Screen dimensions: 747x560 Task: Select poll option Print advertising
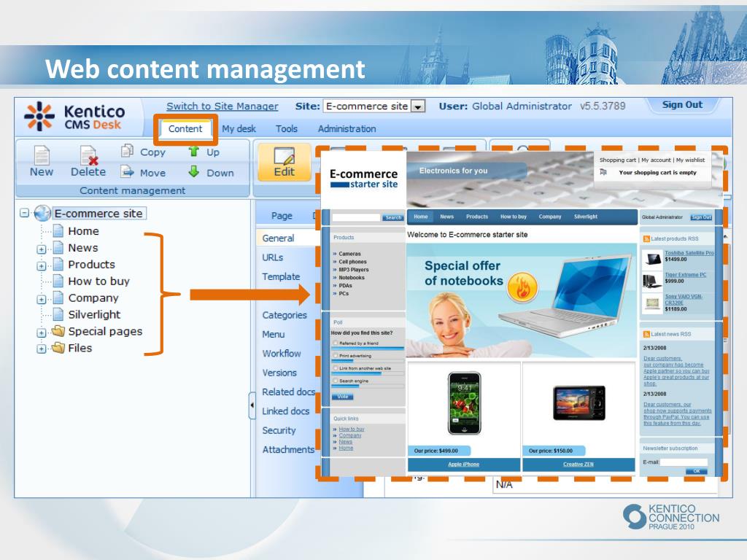(x=336, y=356)
